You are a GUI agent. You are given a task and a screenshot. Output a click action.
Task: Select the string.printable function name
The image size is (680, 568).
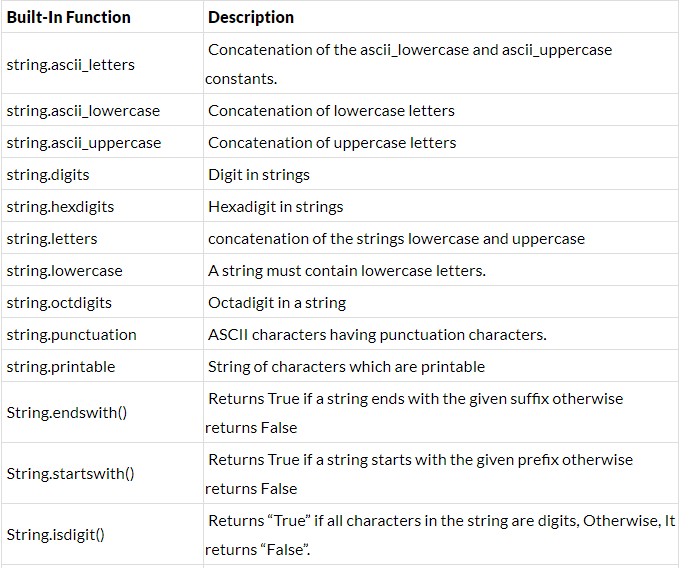61,367
